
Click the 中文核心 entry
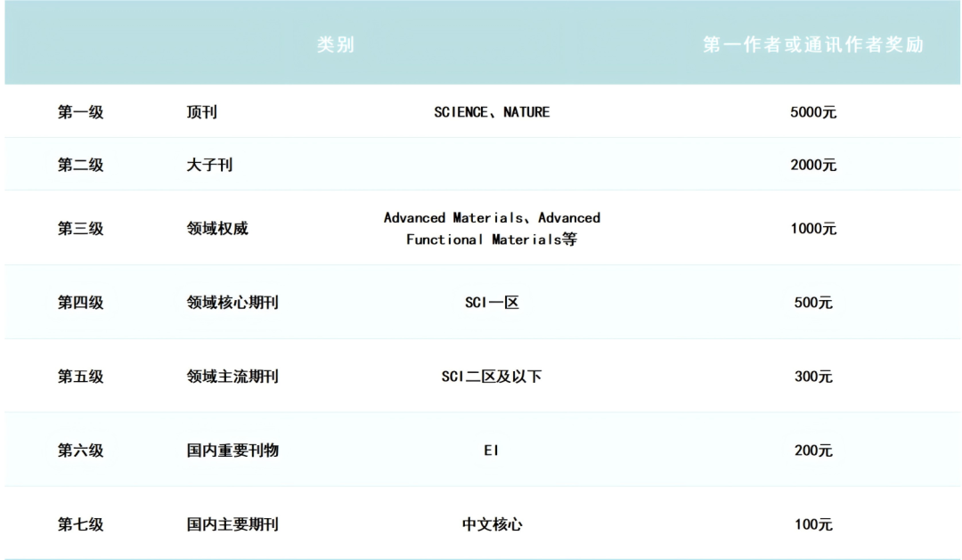491,524
